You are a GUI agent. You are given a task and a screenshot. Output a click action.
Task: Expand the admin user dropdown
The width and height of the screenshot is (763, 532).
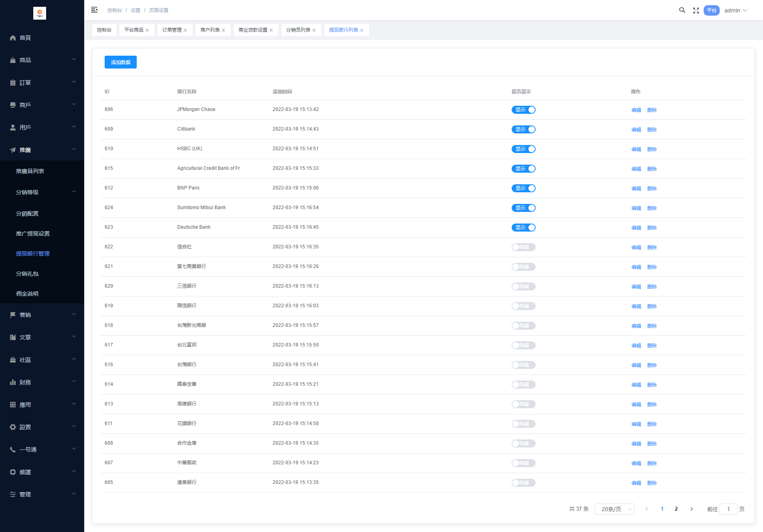(736, 10)
